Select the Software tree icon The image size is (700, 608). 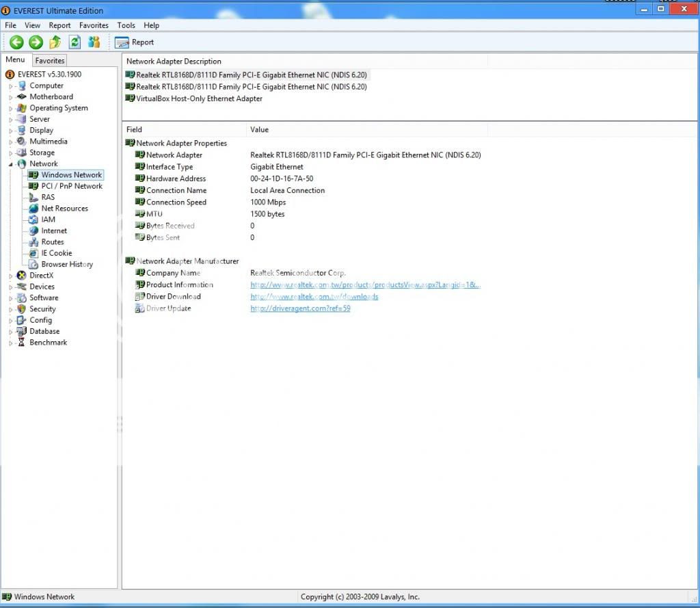point(21,298)
